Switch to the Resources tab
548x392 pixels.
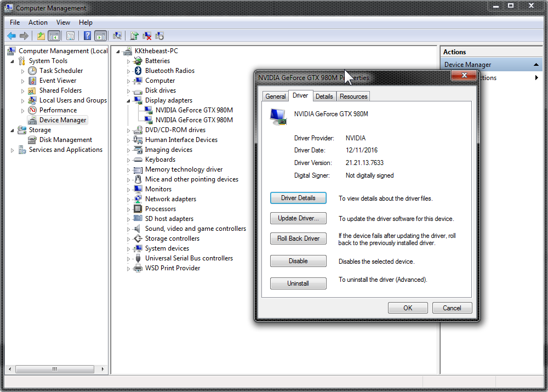tap(353, 96)
